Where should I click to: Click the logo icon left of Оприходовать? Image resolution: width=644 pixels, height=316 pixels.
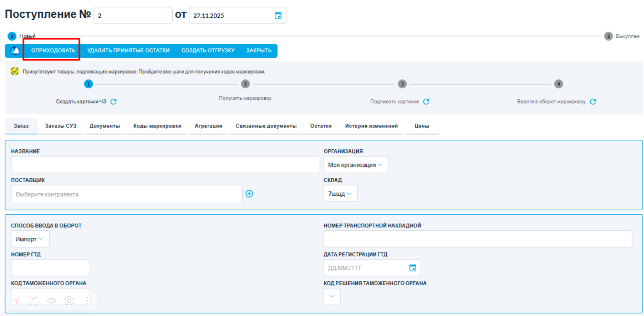click(15, 51)
